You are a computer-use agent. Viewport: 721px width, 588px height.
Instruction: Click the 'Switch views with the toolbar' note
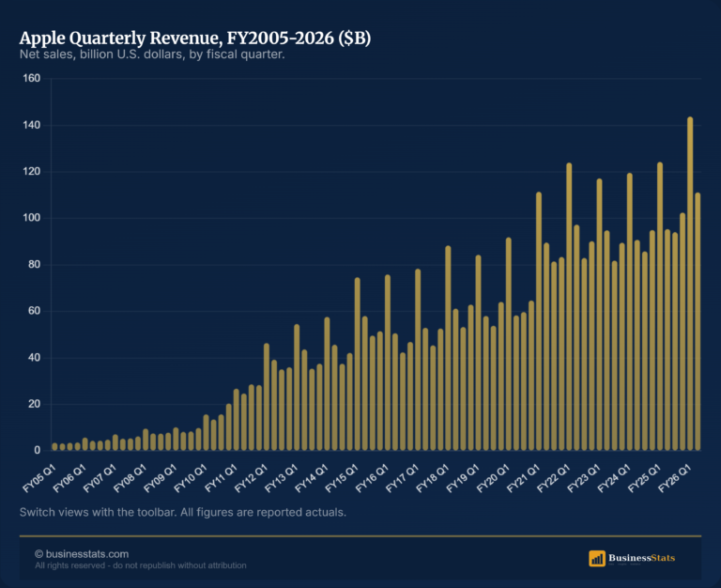click(x=183, y=512)
